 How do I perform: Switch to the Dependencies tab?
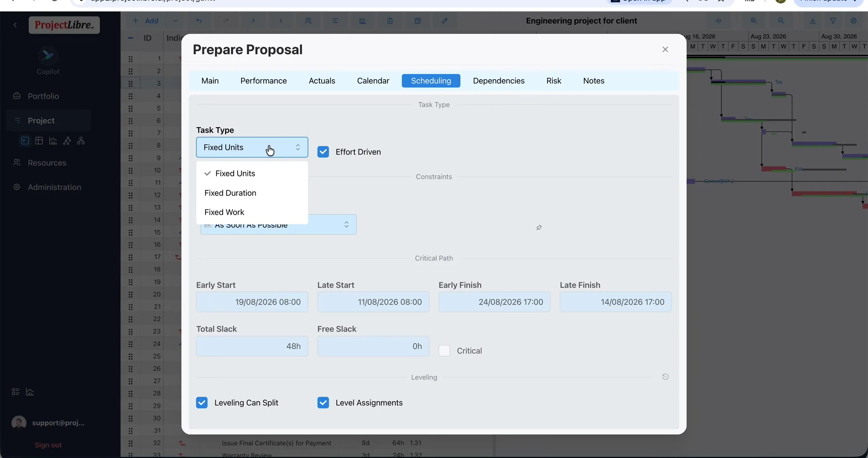pyautogui.click(x=498, y=81)
